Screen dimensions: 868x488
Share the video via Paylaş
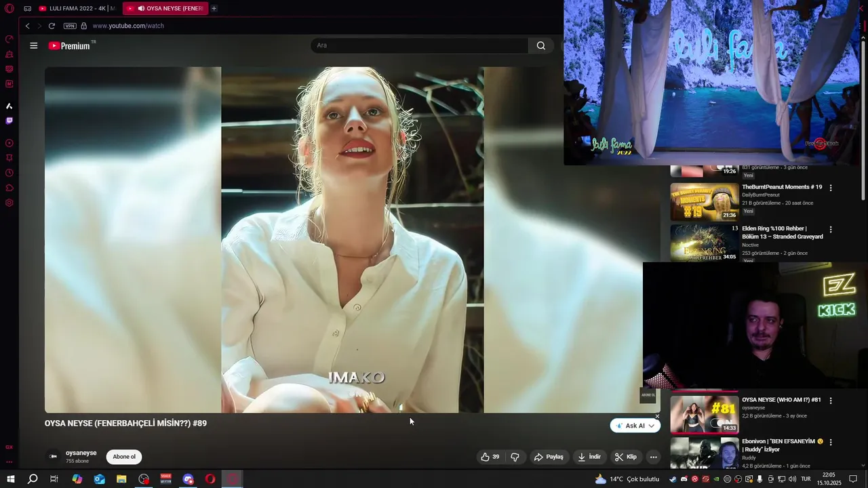(549, 457)
